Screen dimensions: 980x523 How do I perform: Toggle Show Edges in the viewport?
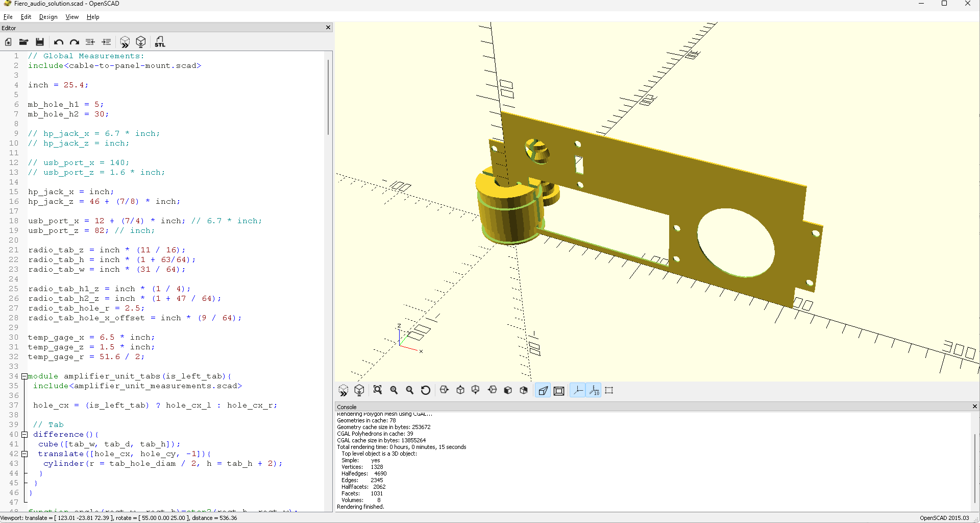tap(609, 390)
